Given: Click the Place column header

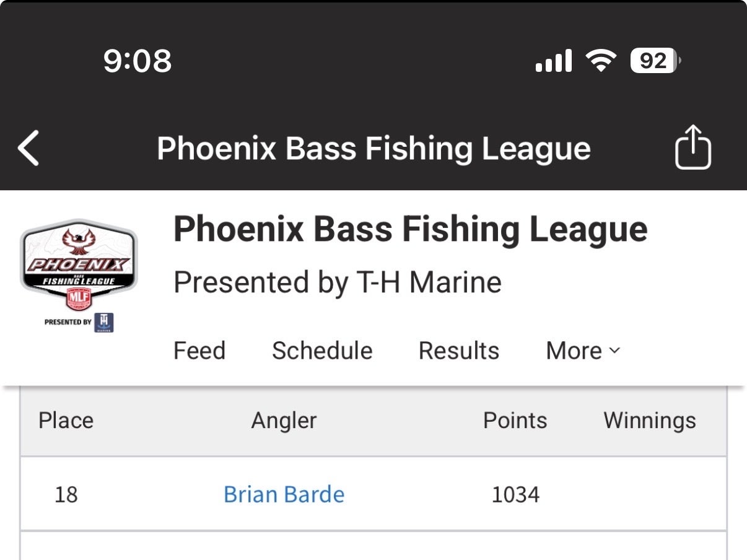Looking at the screenshot, I should (66, 421).
